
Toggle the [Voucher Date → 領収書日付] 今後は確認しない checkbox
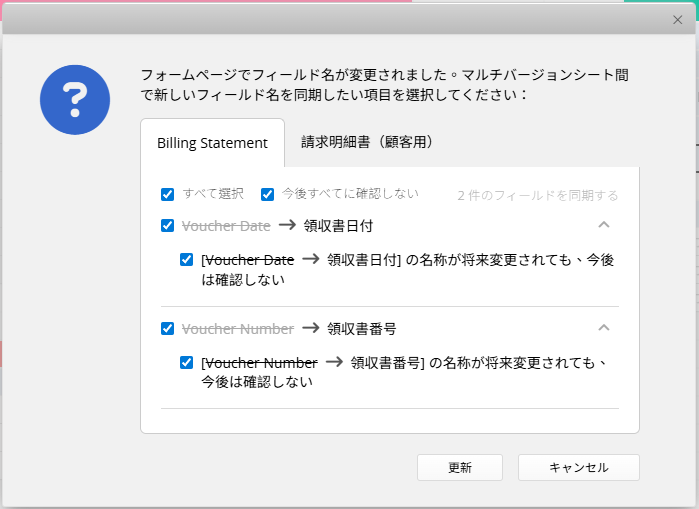pos(187,259)
